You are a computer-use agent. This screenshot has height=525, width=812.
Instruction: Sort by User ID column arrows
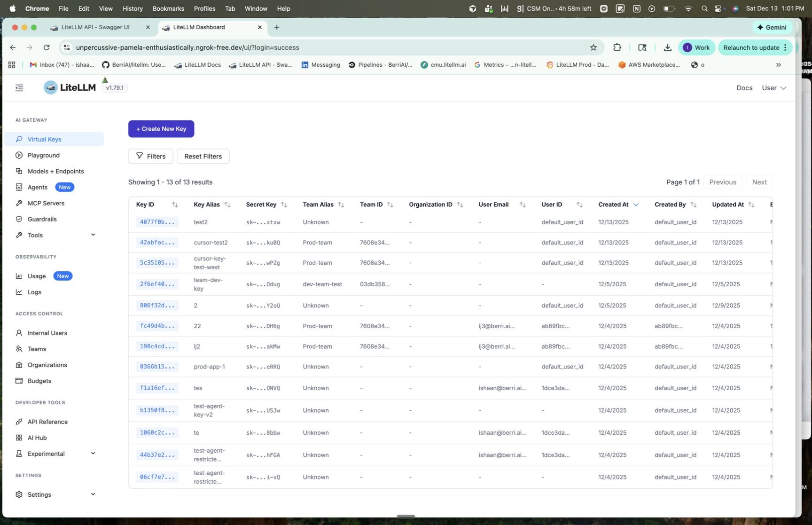[x=579, y=204]
